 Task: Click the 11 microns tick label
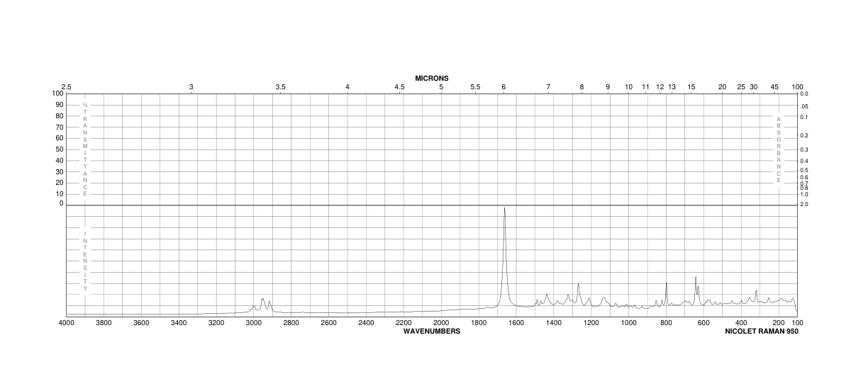[645, 87]
